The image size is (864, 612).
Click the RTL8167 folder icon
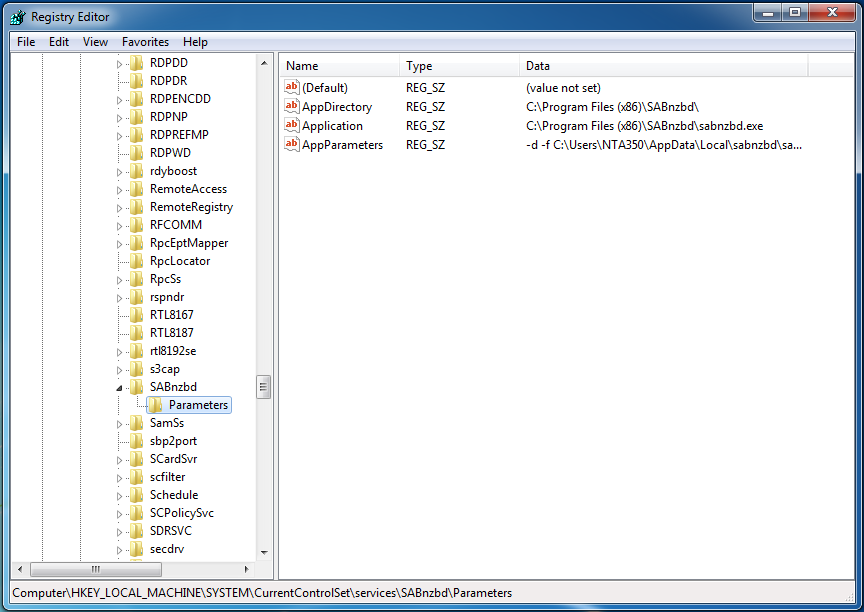(137, 315)
